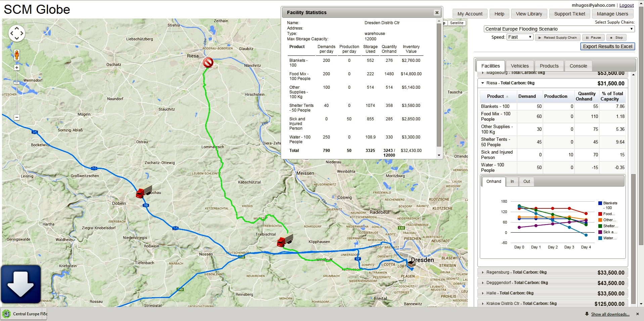This screenshot has width=644, height=321.
Task: Click the My Account button
Action: (x=470, y=14)
